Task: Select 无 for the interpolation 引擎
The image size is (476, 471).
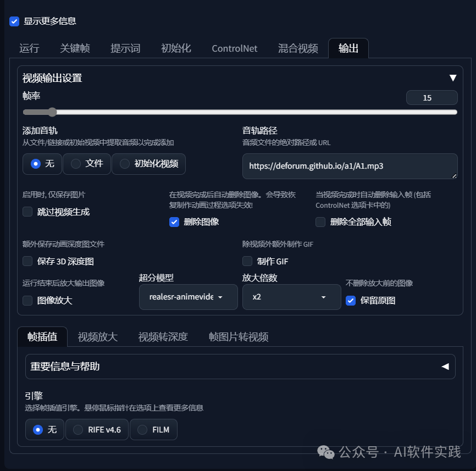Action: click(x=45, y=429)
